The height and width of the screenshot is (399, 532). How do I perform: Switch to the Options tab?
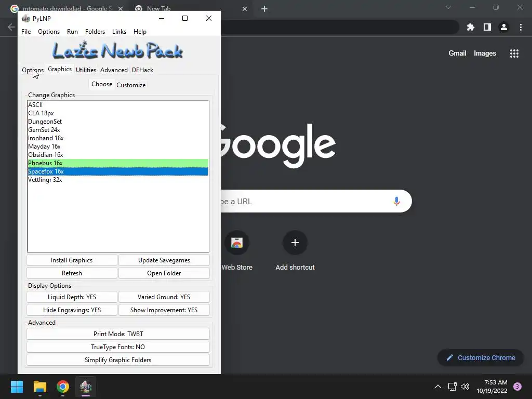pos(33,70)
